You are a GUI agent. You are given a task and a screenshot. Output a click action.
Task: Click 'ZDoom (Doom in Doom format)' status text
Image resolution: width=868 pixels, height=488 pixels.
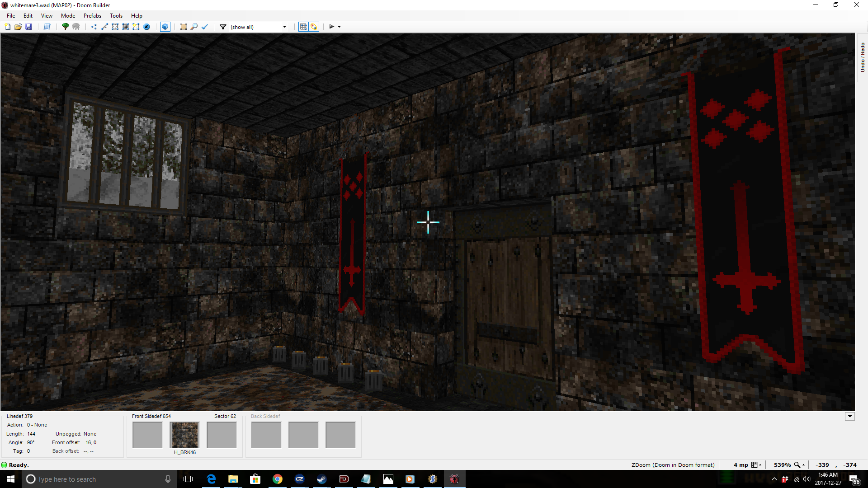coord(673,465)
